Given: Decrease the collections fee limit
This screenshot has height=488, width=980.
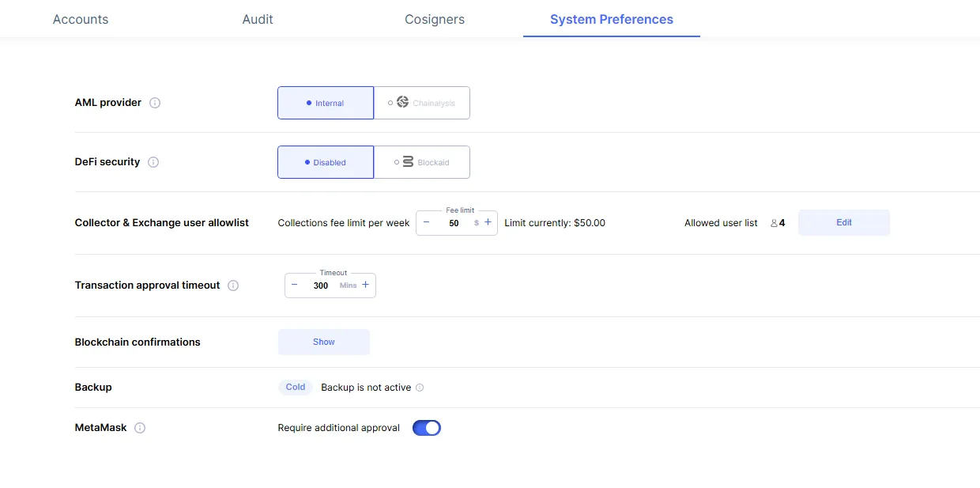Looking at the screenshot, I should 426,222.
